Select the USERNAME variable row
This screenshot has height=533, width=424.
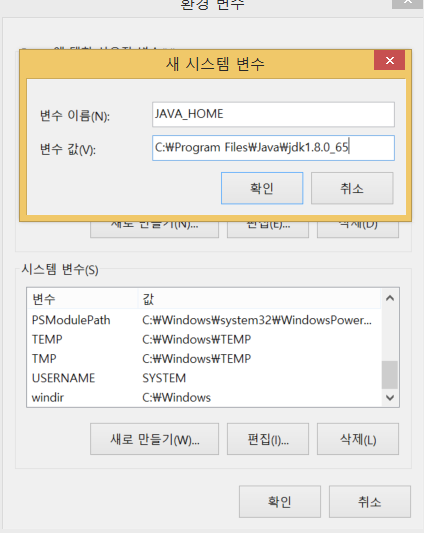point(204,378)
